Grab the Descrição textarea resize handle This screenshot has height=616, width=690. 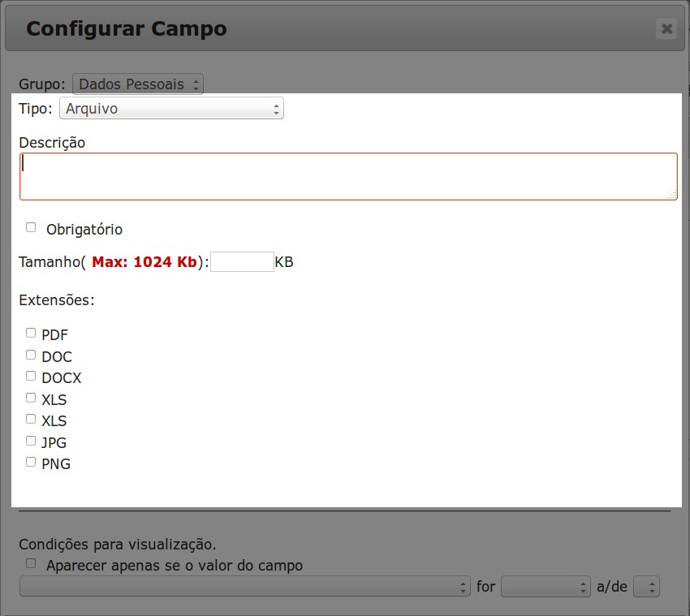672,195
